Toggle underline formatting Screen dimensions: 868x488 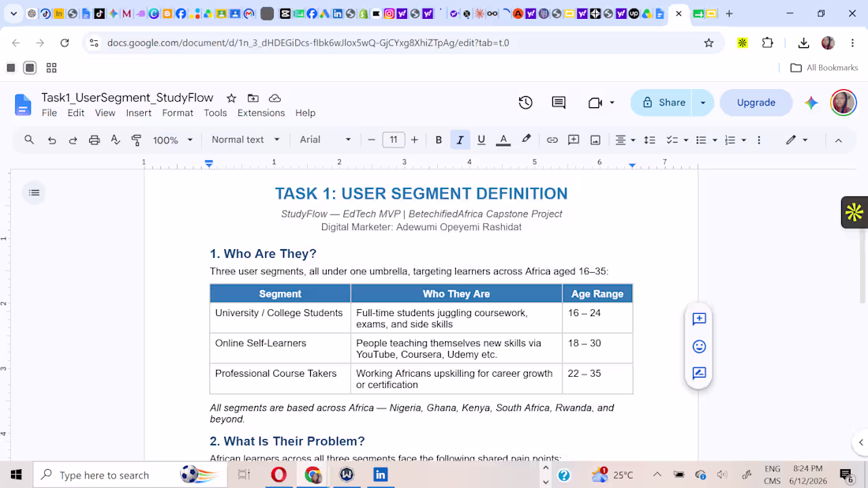click(x=481, y=140)
